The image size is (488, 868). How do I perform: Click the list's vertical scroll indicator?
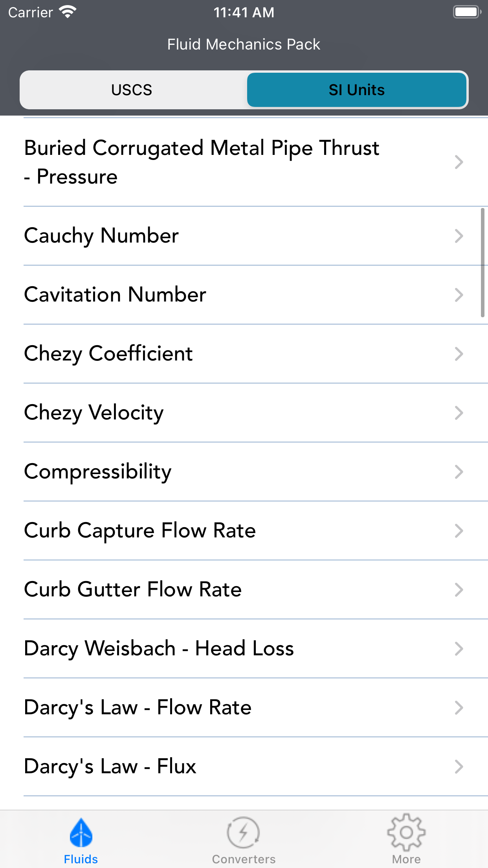482,263
